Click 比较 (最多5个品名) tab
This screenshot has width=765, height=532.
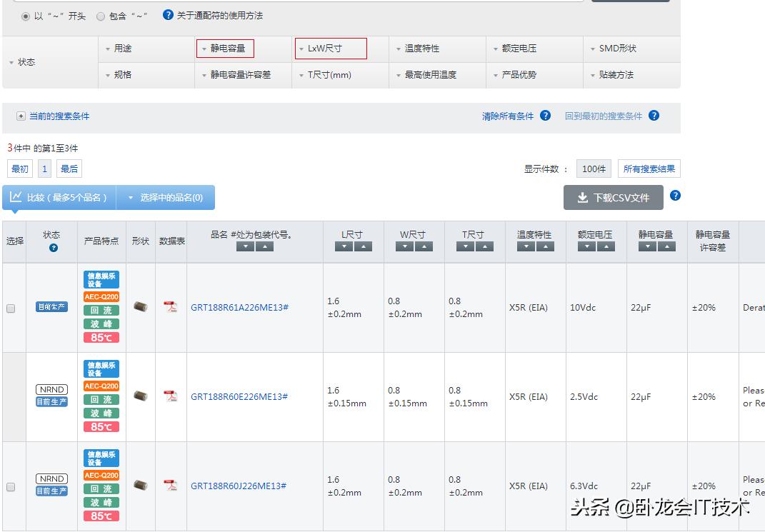pos(59,198)
